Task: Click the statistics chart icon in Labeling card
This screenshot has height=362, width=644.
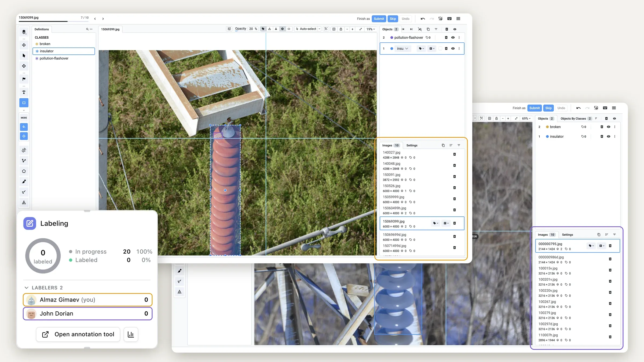Action: point(131,334)
